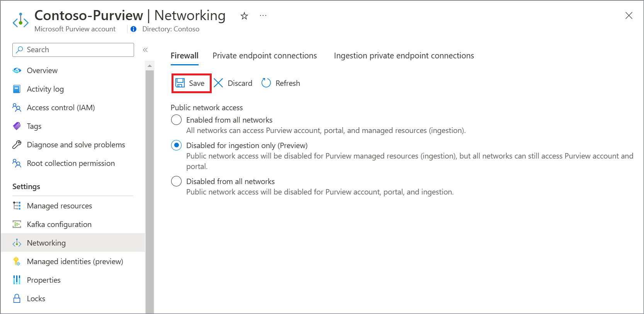Enable public access from all networks
Image resolution: width=644 pixels, height=314 pixels.
point(176,119)
